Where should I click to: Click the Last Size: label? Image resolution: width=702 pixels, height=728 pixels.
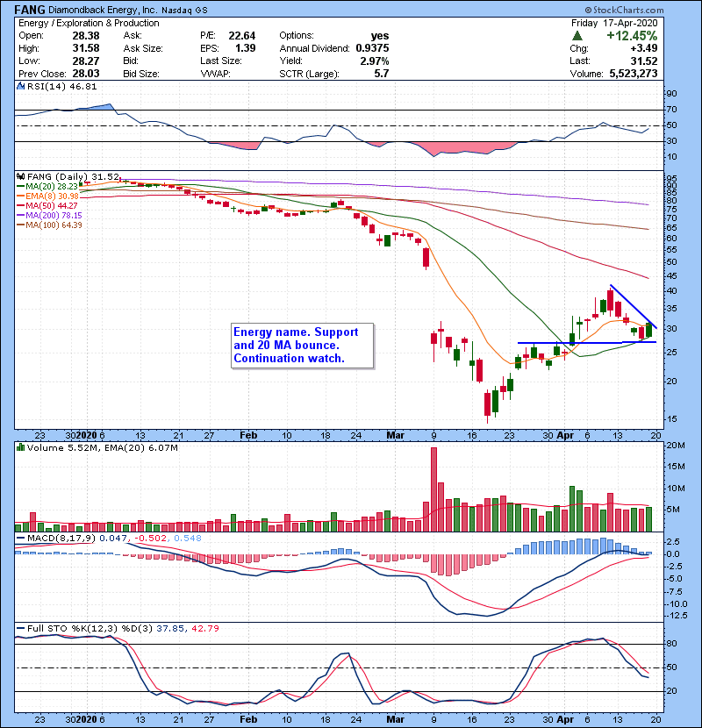221,61
